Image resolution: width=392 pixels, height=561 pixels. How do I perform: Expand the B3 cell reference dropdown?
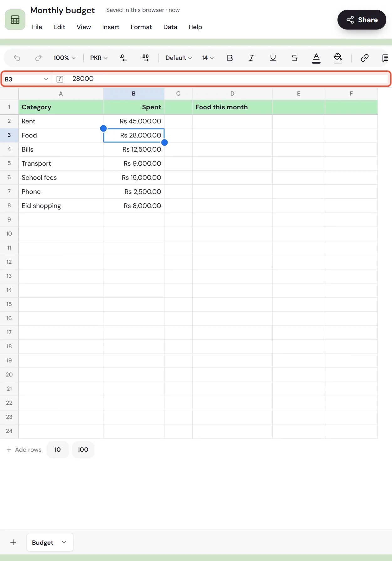click(x=46, y=79)
